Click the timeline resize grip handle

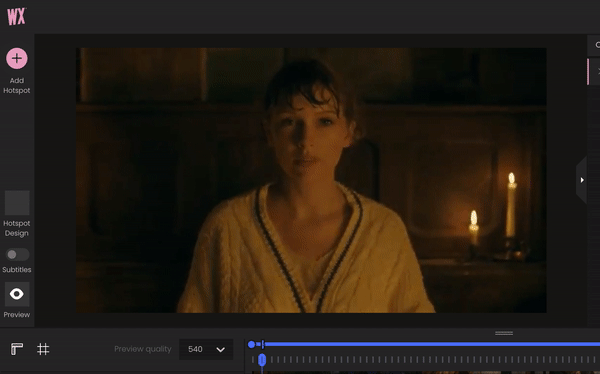(504, 333)
